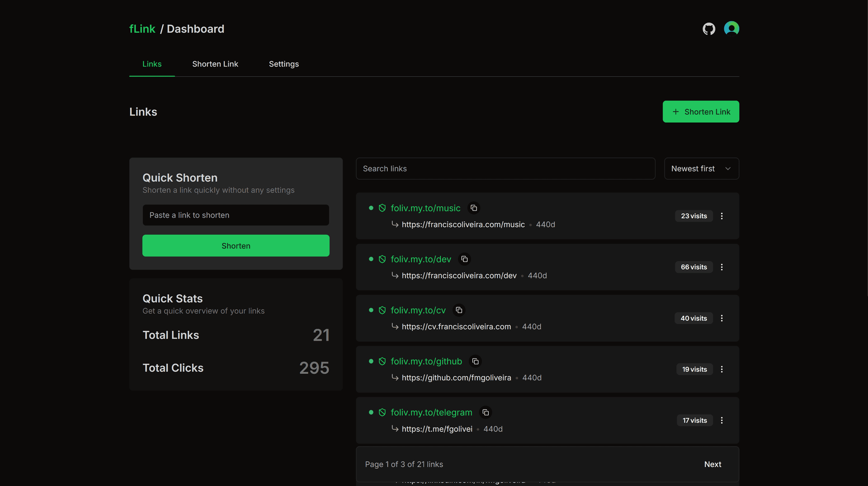
Task: Go to the Next page of links
Action: point(712,464)
